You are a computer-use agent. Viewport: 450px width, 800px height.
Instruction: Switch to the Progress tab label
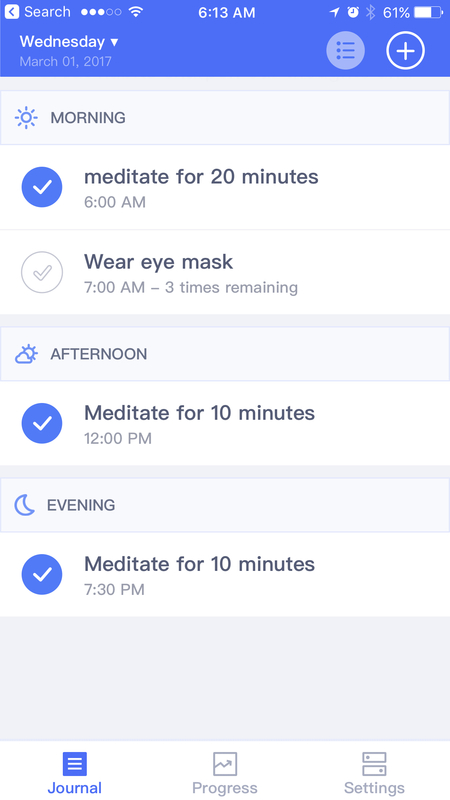224,788
